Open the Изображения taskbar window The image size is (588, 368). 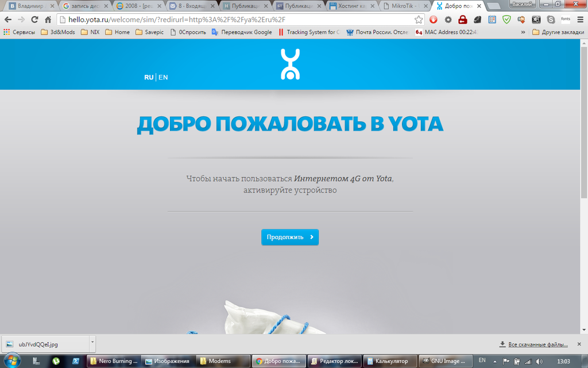coord(168,361)
